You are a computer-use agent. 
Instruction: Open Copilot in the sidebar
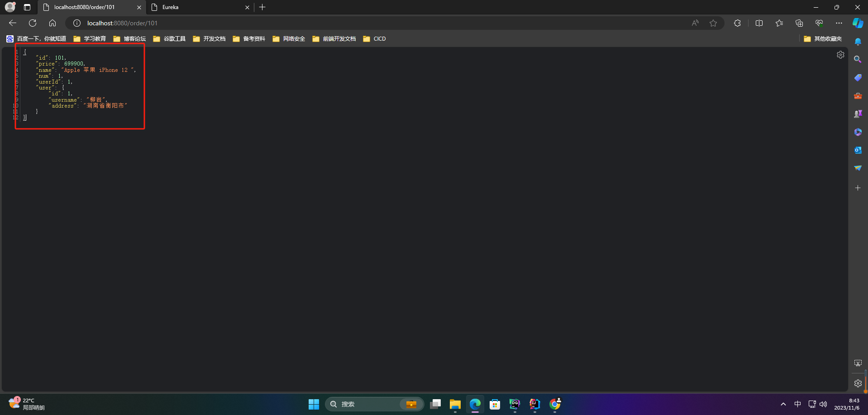(x=858, y=23)
